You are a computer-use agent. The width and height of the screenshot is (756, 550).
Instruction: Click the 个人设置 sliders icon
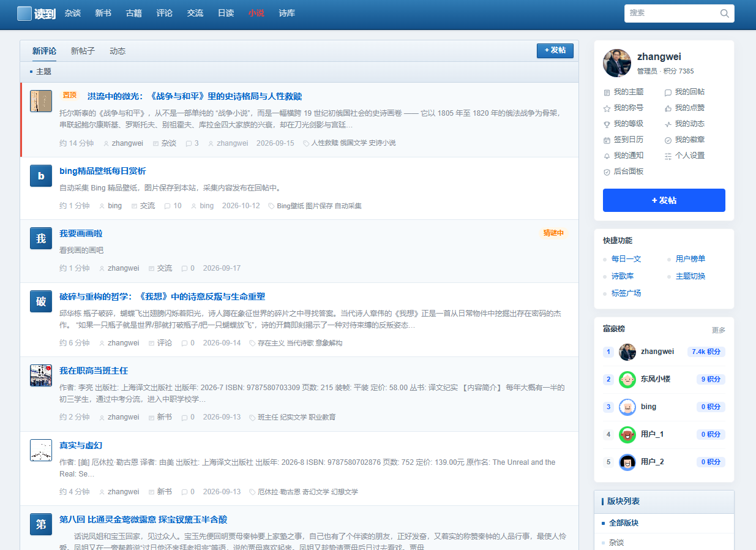[x=668, y=156]
